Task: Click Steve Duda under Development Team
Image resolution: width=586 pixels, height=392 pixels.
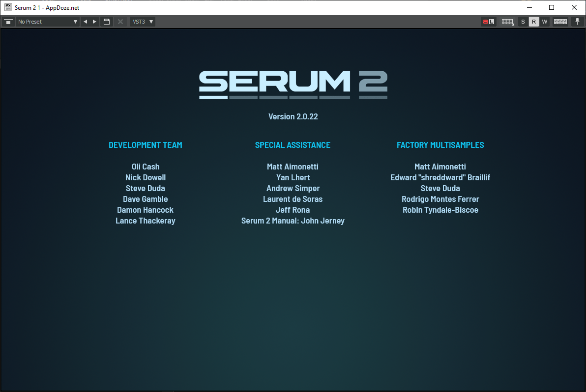Action: pos(146,188)
